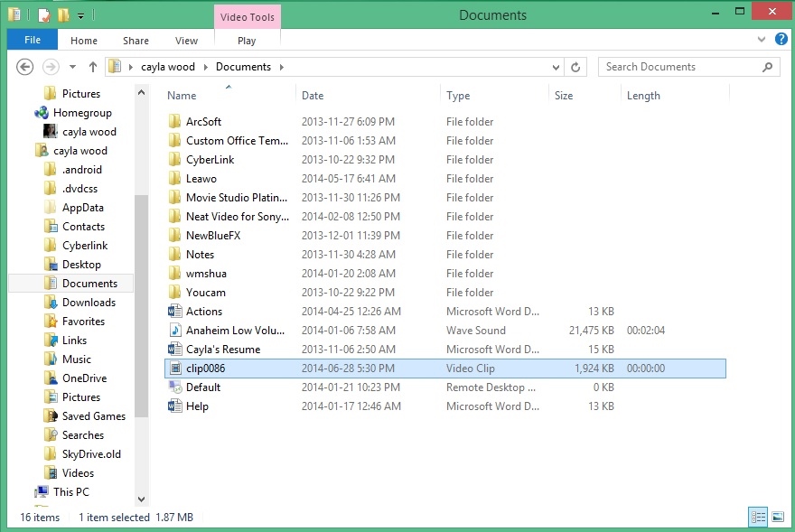Go up one folder level
The height and width of the screenshot is (532, 795).
pyautogui.click(x=92, y=67)
